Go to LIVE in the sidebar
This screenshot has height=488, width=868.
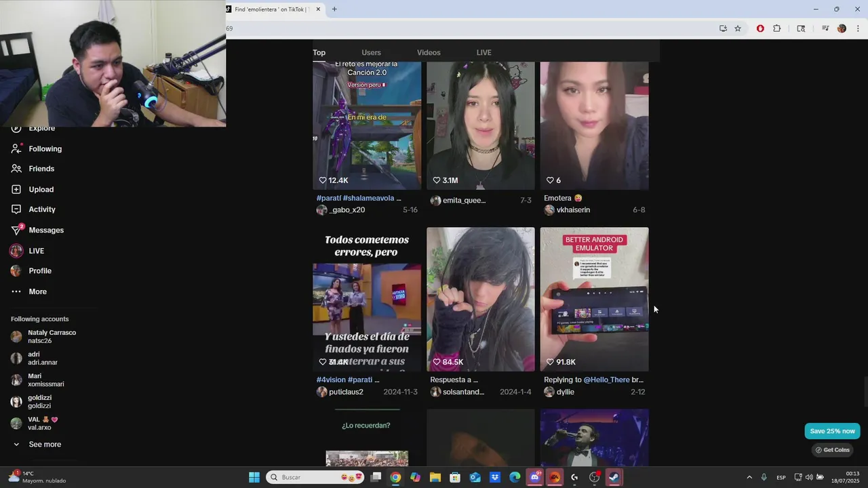[36, 251]
